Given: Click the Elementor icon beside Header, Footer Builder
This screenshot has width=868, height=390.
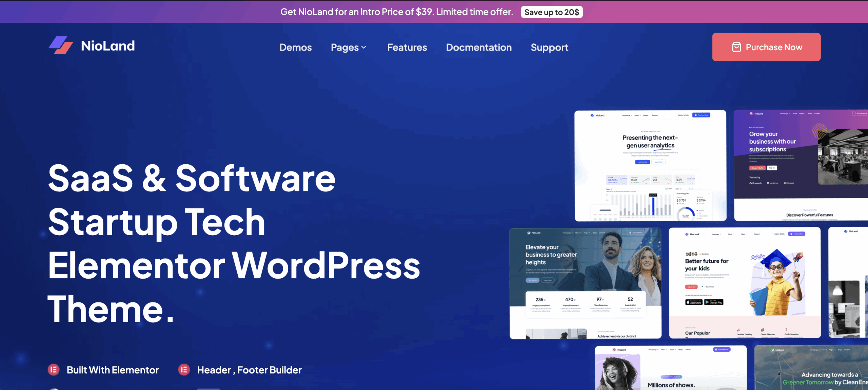Looking at the screenshot, I should [x=184, y=370].
